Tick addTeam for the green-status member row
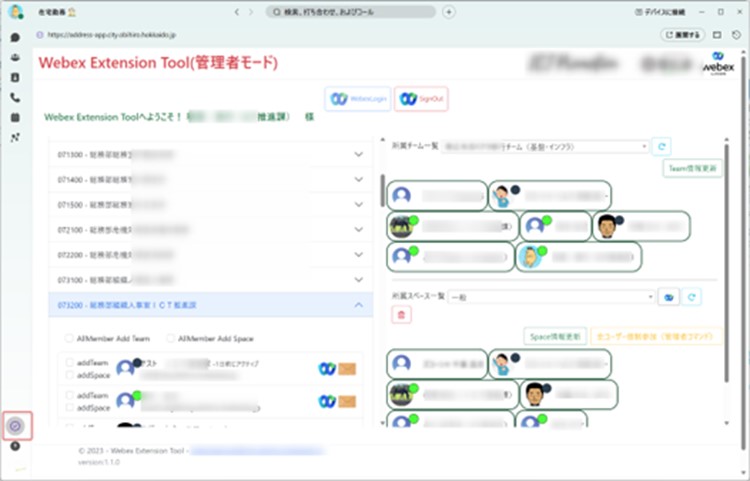 click(69, 395)
